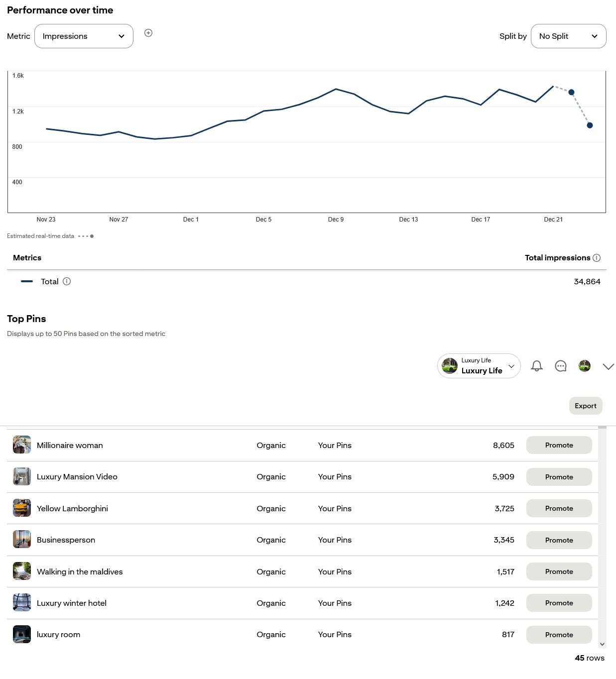616x679 pixels.
Task: Open the Luxury Life account switcher
Action: click(479, 366)
